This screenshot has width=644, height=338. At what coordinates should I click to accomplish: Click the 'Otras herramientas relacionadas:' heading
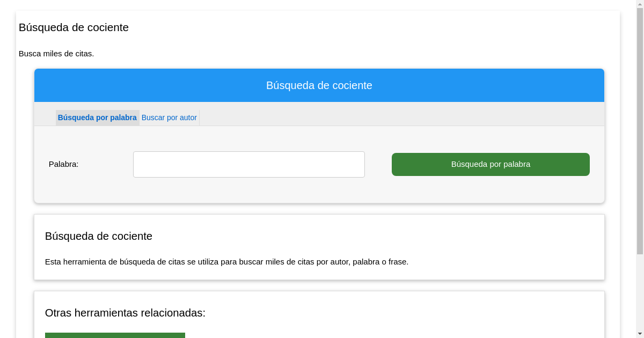(125, 313)
